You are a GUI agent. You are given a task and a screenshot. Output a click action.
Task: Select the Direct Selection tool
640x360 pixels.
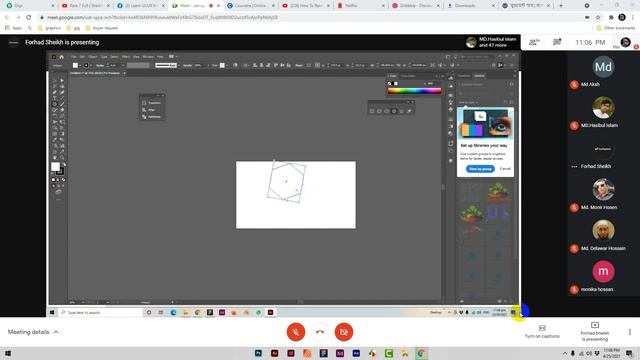point(62,80)
